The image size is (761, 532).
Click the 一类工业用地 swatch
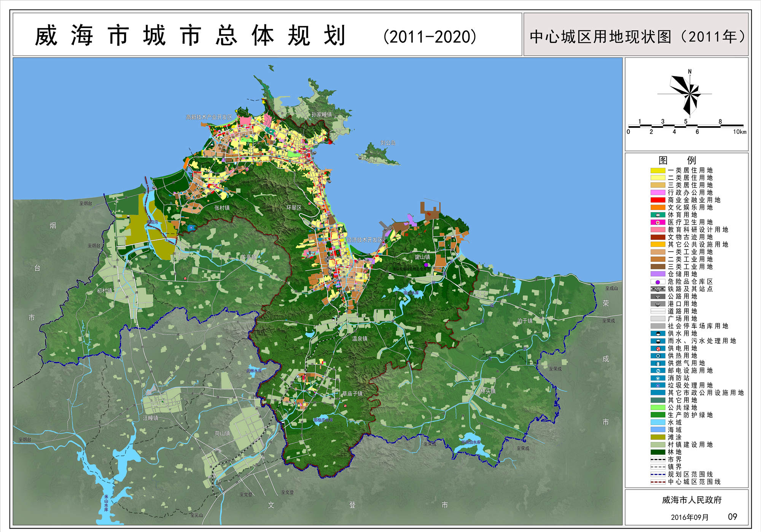pos(658,252)
